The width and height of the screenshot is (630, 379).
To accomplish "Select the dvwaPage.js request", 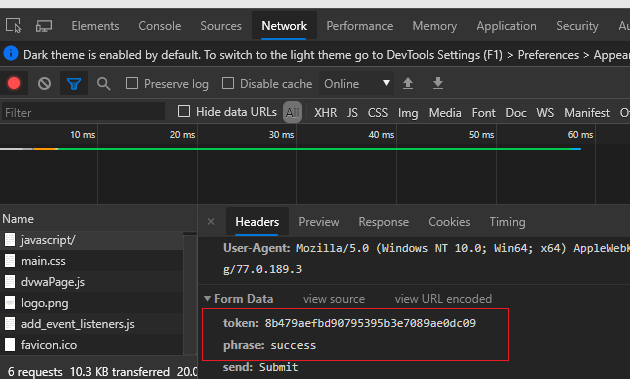I will click(x=53, y=282).
